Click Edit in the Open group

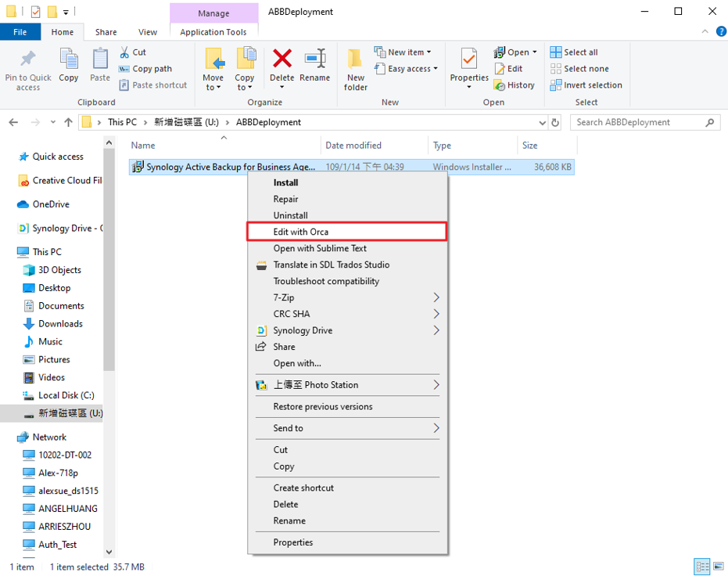(x=509, y=69)
